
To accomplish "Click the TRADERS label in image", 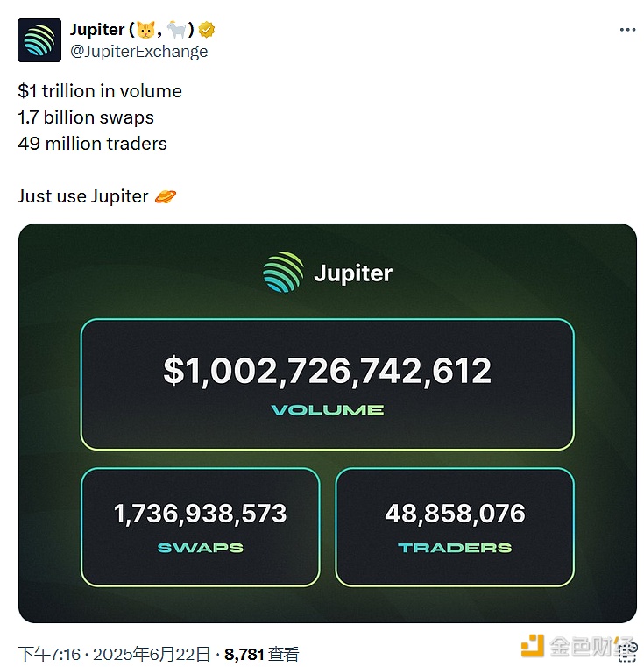I will tap(455, 548).
